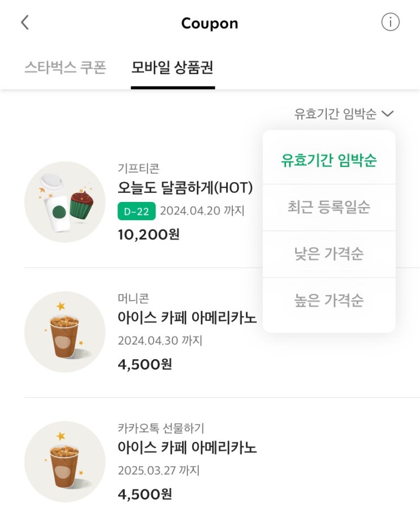Switch to the 스타벅스 쿠폰 tab
The height and width of the screenshot is (512, 420).
pos(65,68)
